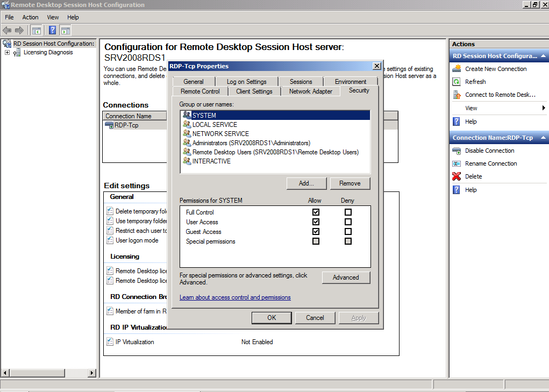Uncheck Allow for Guest Access
This screenshot has width=549, height=392.
point(316,232)
